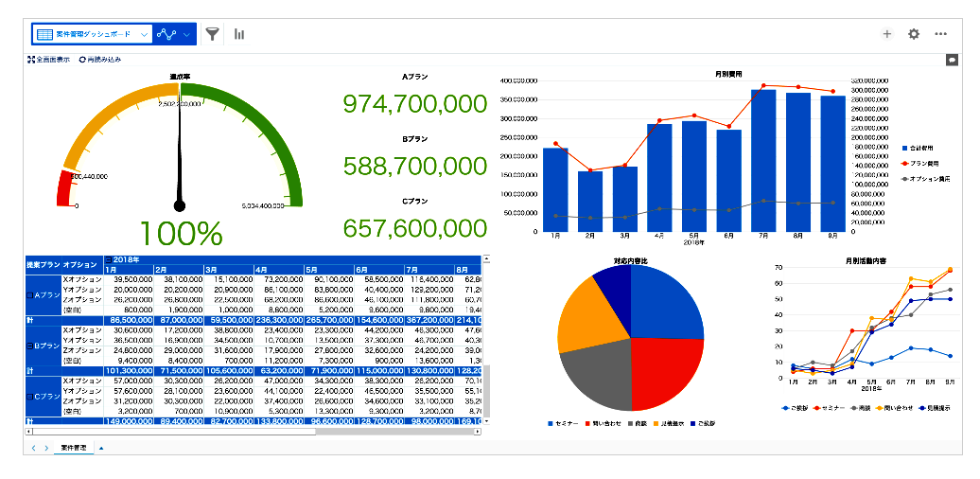Toggle 見積提示 line in activity chart legend

(935, 408)
